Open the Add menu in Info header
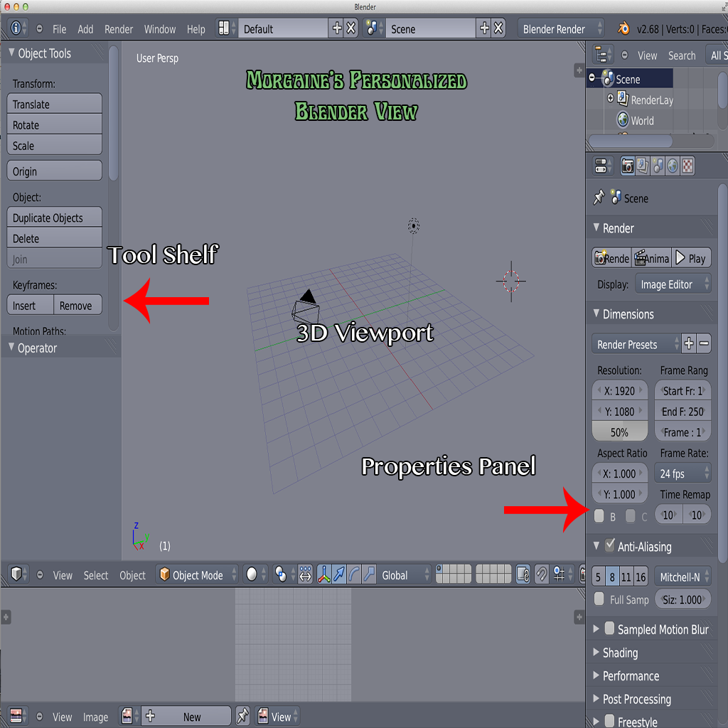 (85, 28)
